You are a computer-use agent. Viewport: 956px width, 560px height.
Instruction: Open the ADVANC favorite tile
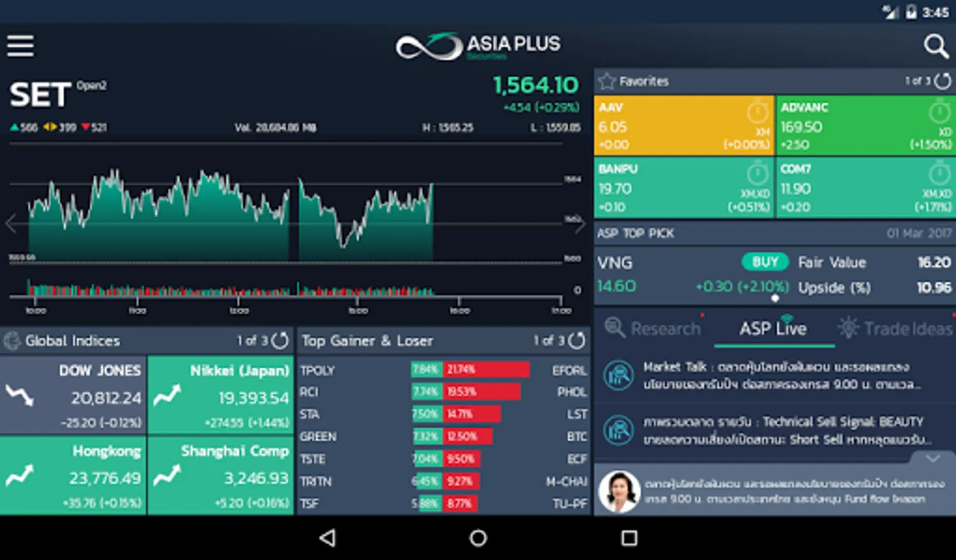tap(866, 125)
